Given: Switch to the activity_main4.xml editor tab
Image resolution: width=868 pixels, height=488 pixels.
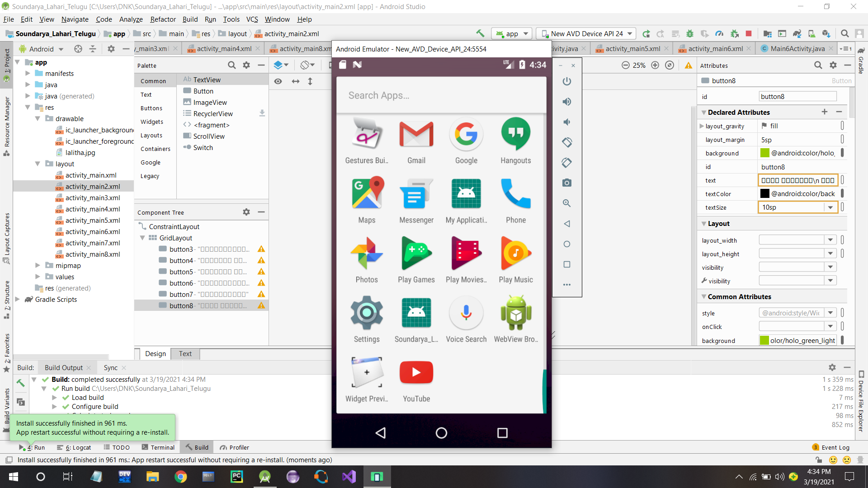Looking at the screenshot, I should (x=223, y=48).
